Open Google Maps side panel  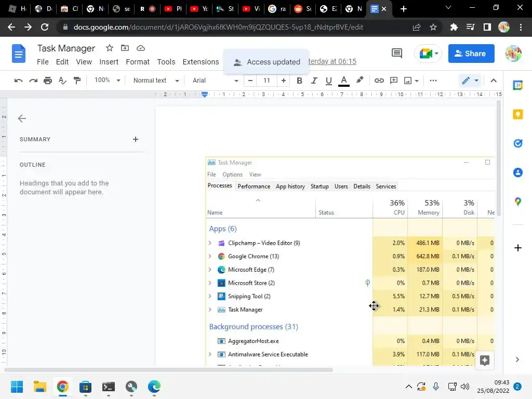click(517, 202)
